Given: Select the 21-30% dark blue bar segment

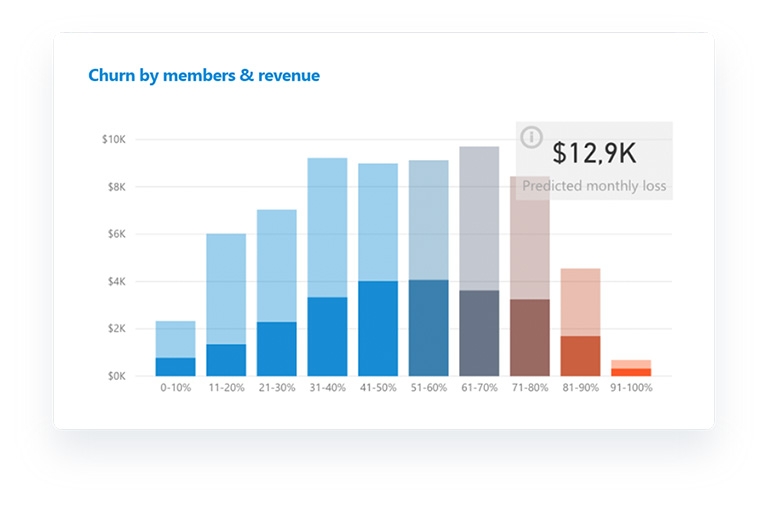Looking at the screenshot, I should point(277,349).
